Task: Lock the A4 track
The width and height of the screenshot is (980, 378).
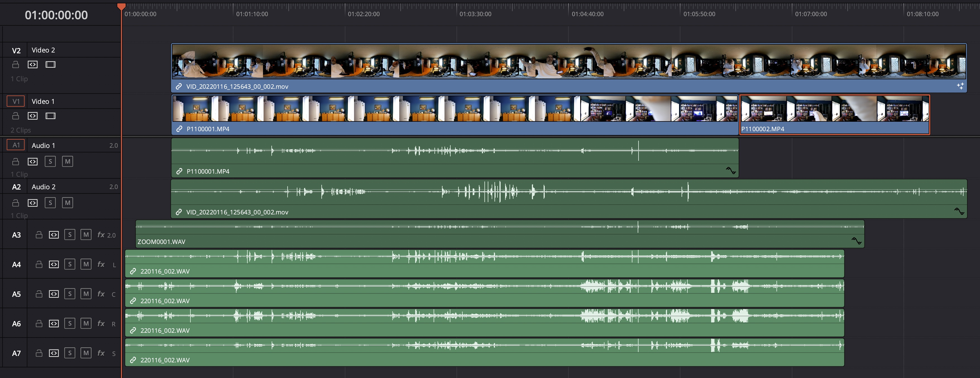Action: (39, 264)
